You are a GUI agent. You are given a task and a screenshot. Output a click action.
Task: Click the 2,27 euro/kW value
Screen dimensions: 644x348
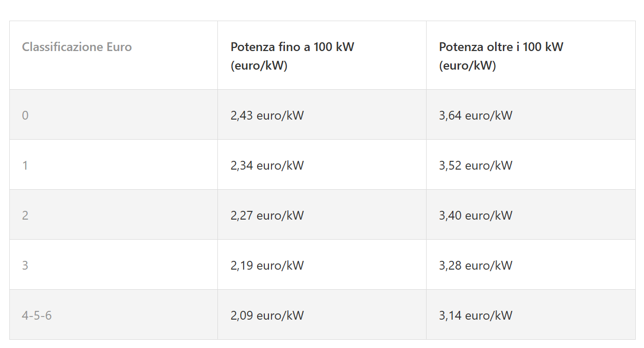(x=267, y=216)
